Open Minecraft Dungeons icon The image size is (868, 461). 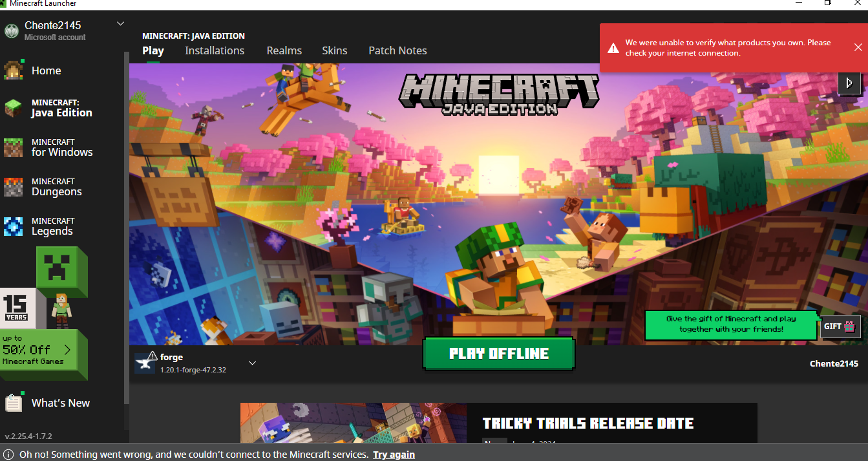coord(14,187)
